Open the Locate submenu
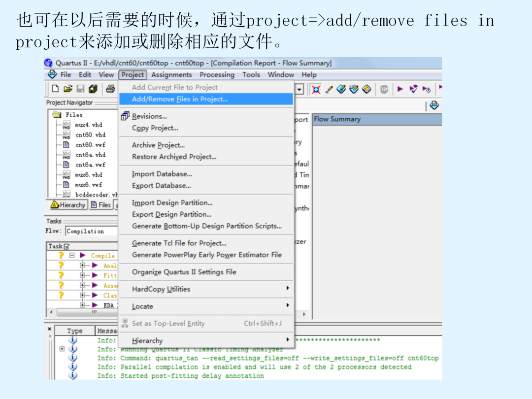This screenshot has width=532, height=399. pyautogui.click(x=206, y=306)
